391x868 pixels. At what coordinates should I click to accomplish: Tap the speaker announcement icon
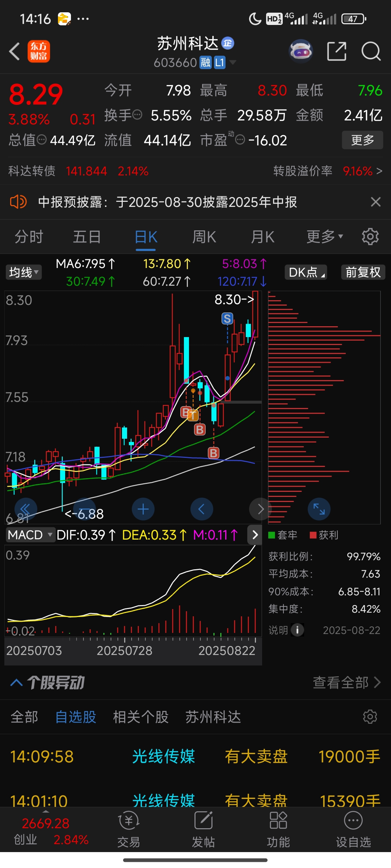point(18,202)
